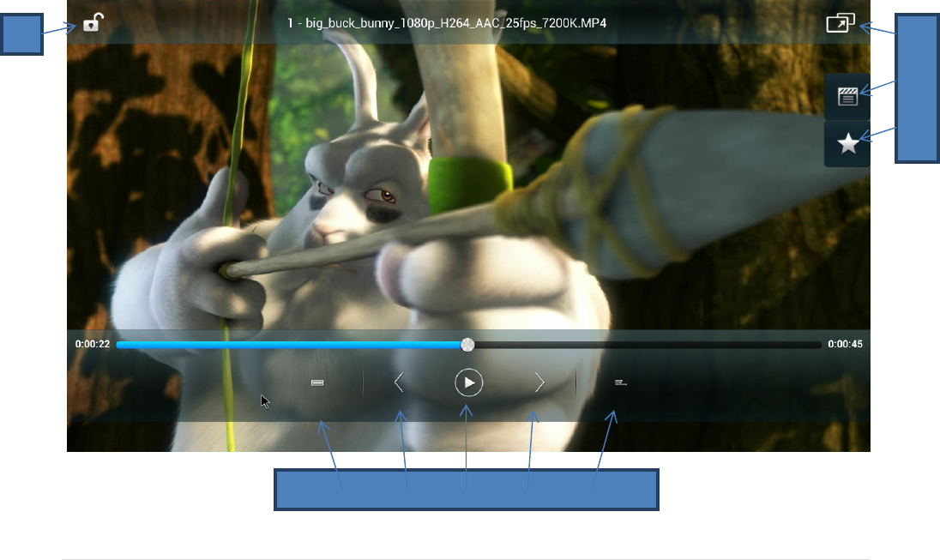
Task: Click the play button
Action: click(x=468, y=382)
